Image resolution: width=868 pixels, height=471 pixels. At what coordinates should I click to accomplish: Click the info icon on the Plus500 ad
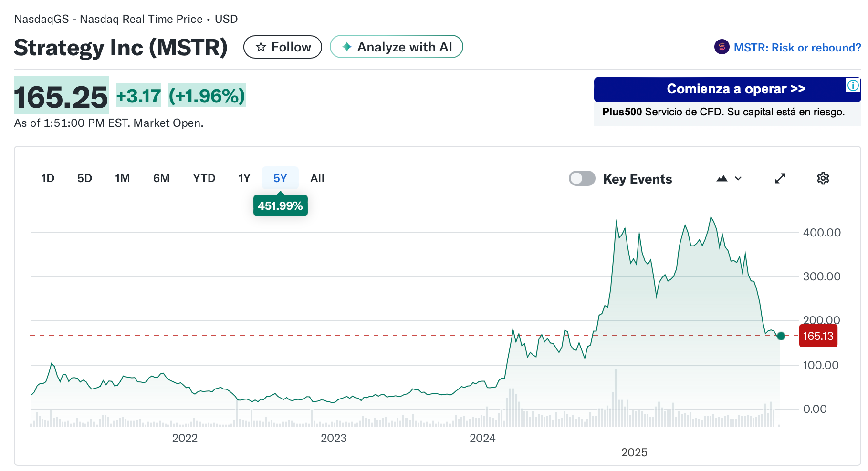pos(853,86)
